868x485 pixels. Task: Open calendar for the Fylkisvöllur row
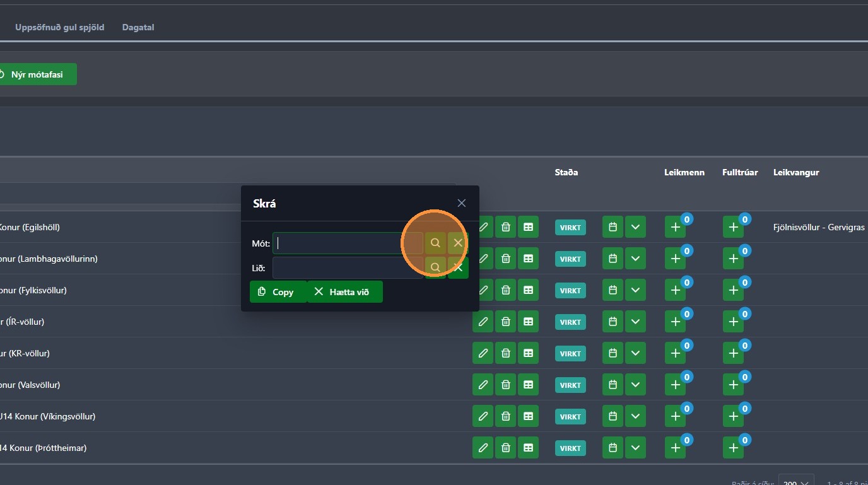(613, 290)
